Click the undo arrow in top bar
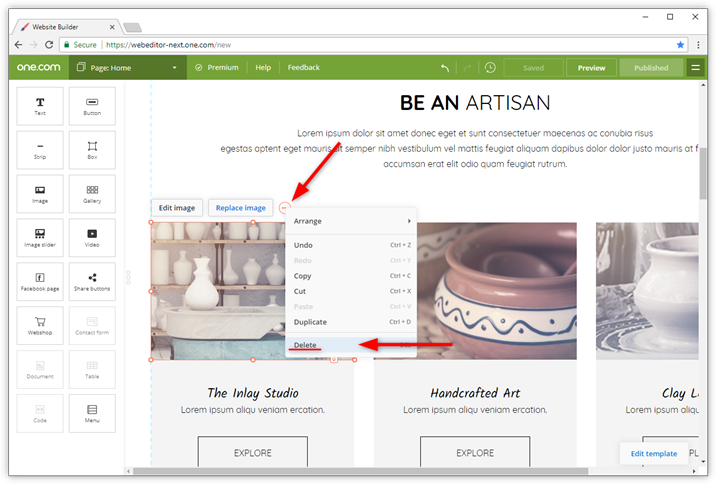716x484 pixels. [445, 68]
